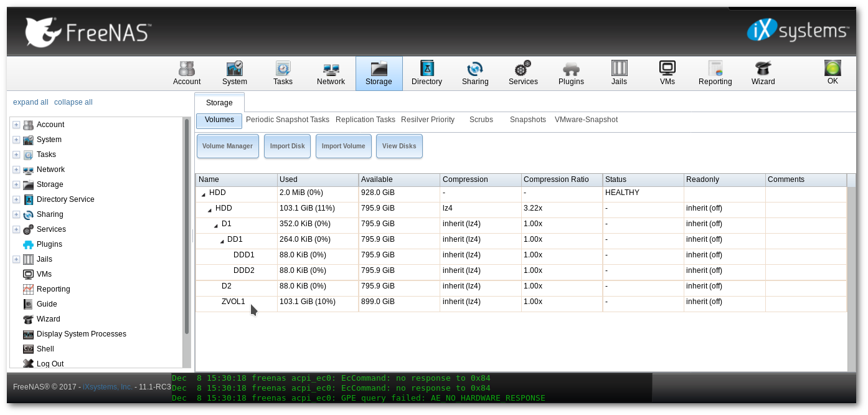Expand the System node in sidebar tree
This screenshot has width=868, height=415.
[16, 140]
